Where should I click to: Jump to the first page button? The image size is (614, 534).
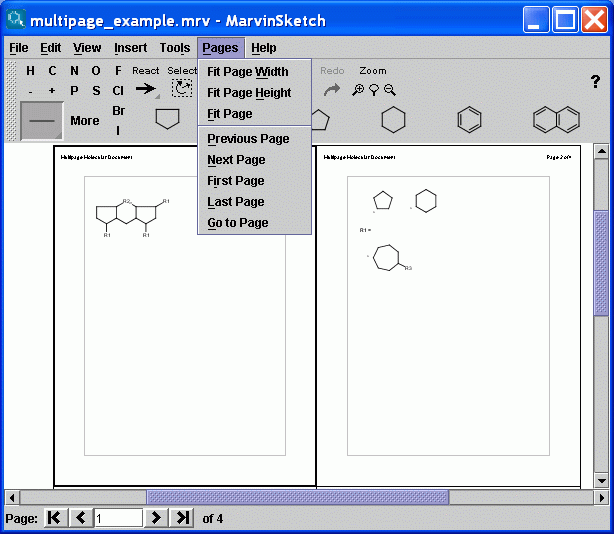(55, 518)
